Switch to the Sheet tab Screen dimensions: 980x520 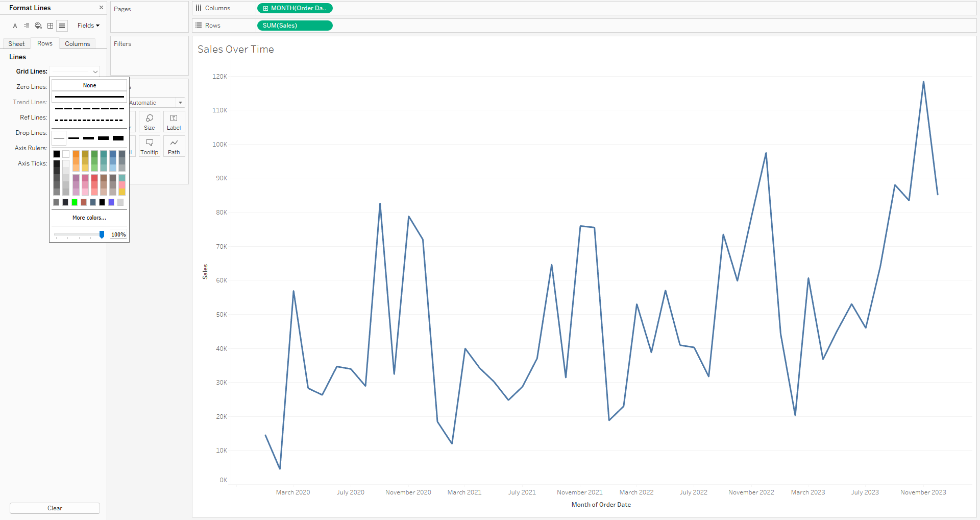(16, 44)
